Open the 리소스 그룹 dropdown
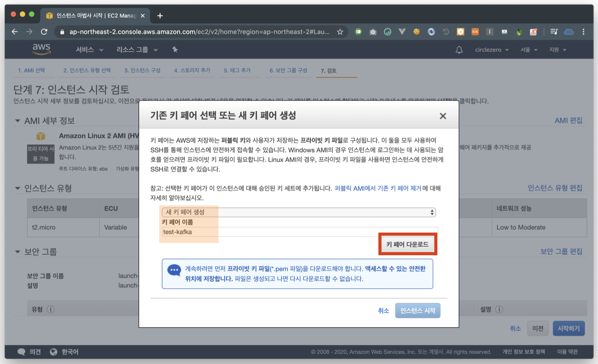 pyautogui.click(x=137, y=50)
